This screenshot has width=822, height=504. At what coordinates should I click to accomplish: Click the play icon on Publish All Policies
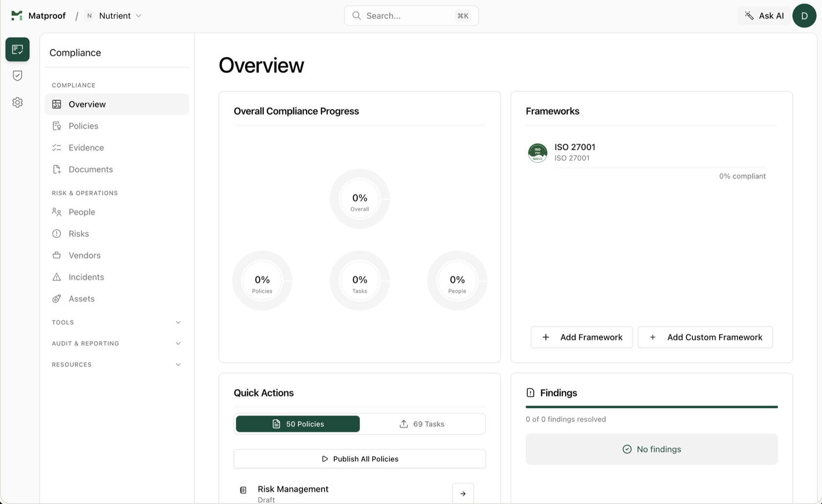[325, 459]
